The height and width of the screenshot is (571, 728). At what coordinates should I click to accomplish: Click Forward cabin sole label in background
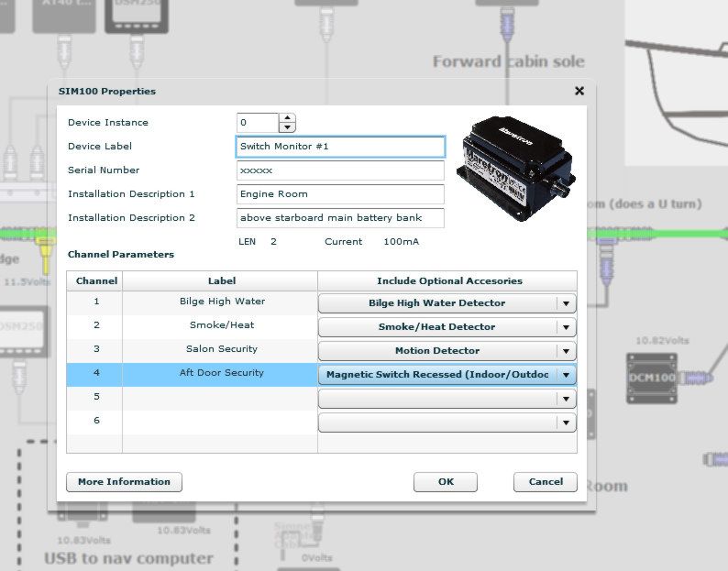click(509, 61)
